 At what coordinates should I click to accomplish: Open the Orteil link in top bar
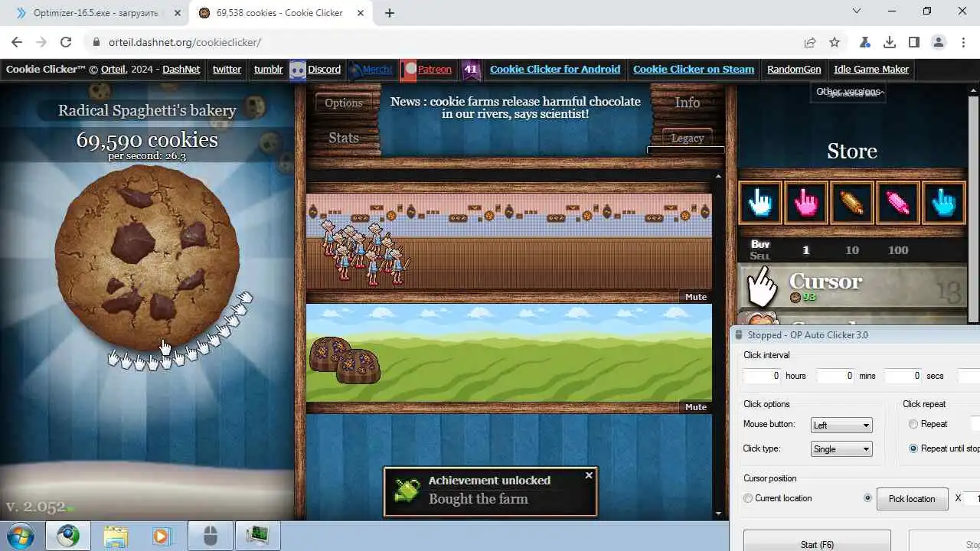[x=113, y=69]
